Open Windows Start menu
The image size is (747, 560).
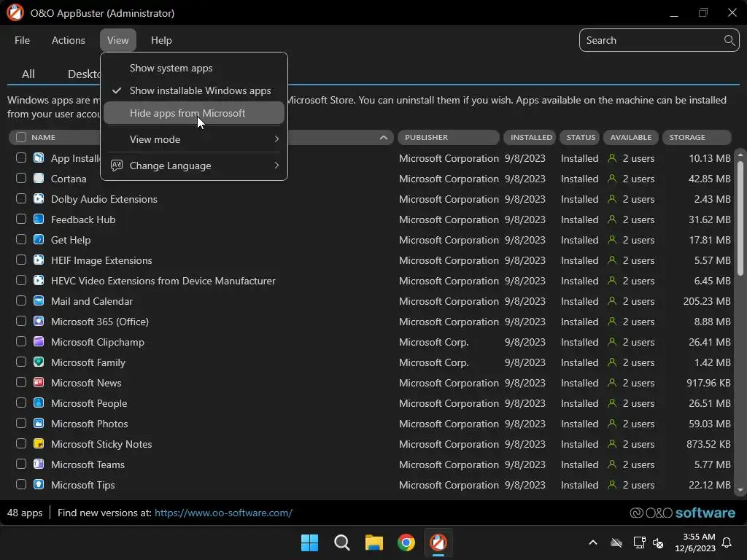tap(309, 542)
